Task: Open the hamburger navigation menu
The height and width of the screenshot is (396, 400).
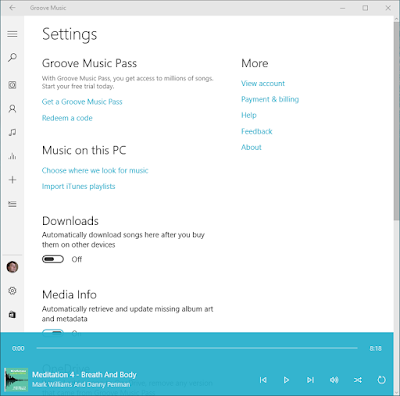Action: pyautogui.click(x=12, y=34)
